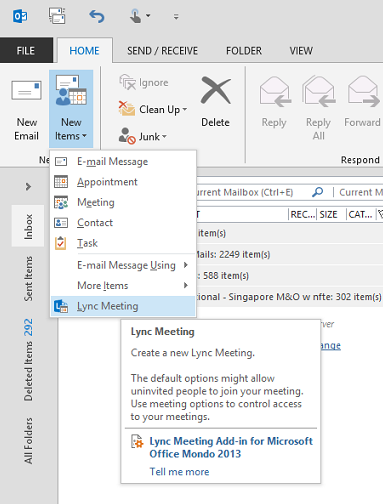The image size is (383, 504).
Task: Click the Meeting people-calendar icon in menu
Action: [61, 202]
